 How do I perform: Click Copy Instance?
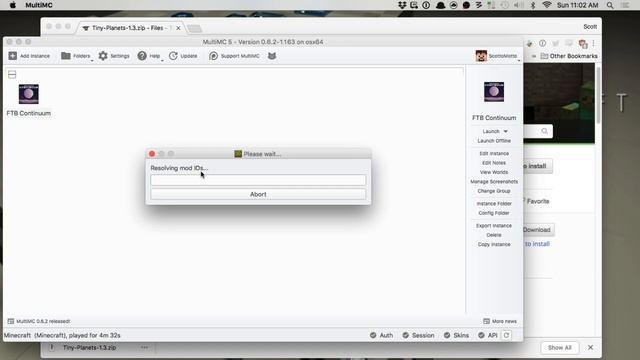(494, 244)
